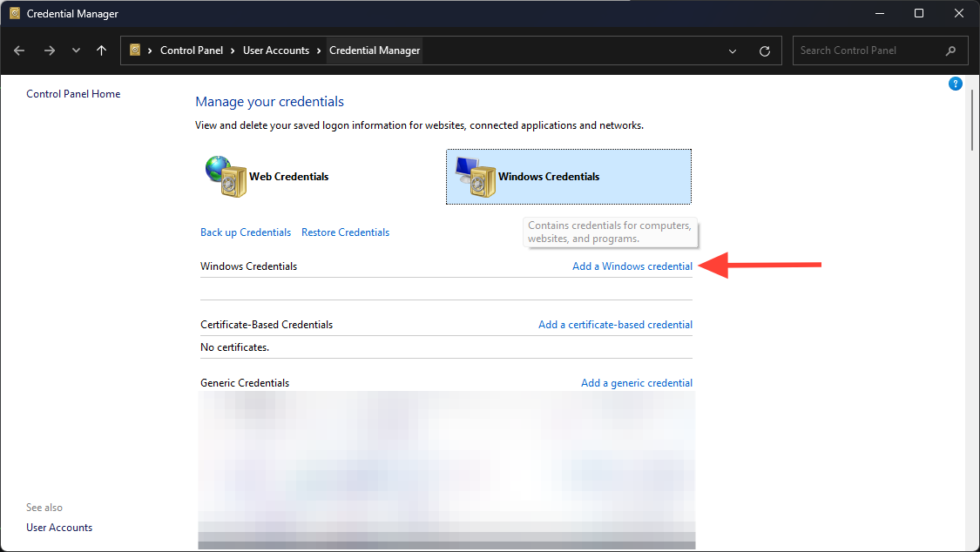Click the 'Generic Credentials' section label
Image resolution: width=980 pixels, height=552 pixels.
(245, 383)
